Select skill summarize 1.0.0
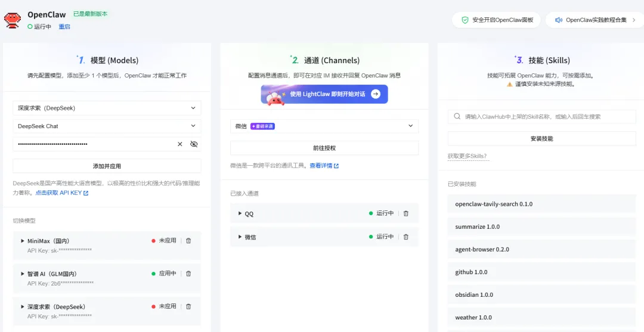The height and width of the screenshot is (332, 644). click(x=541, y=226)
